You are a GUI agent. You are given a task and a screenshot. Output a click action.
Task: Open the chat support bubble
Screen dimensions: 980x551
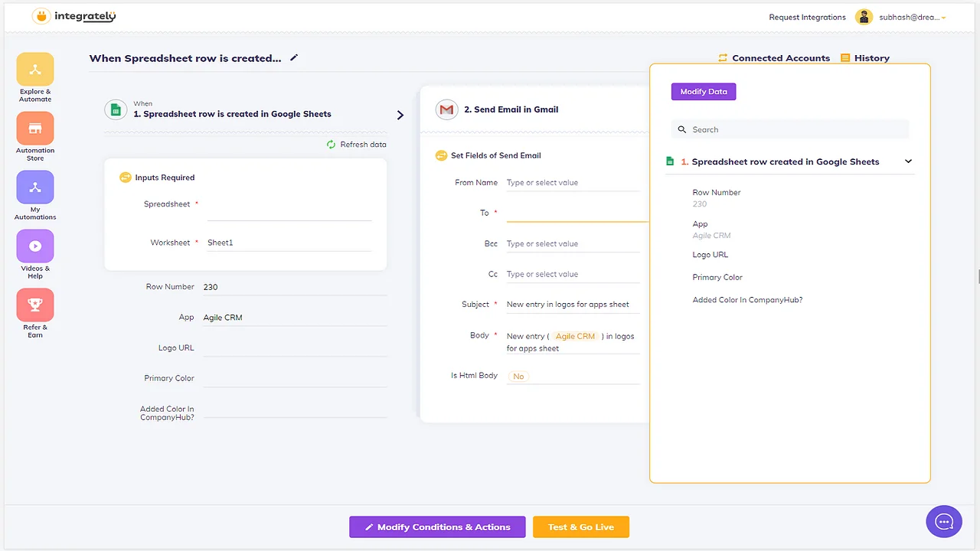(943, 520)
